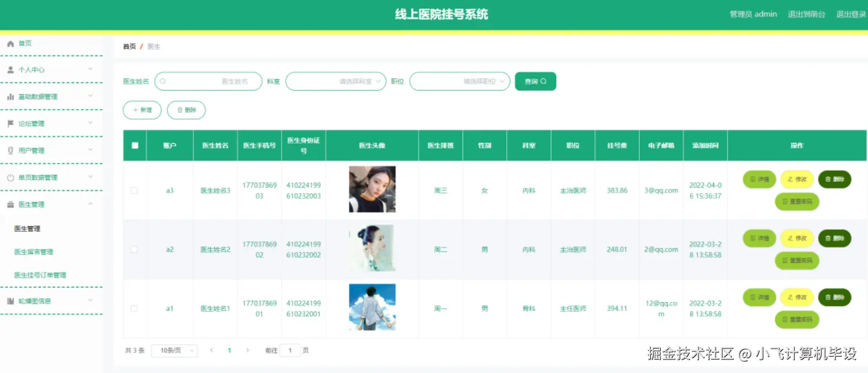This screenshot has height=373, width=868.
Task: Click 重置密码 for doctor a2
Action: pos(797,261)
